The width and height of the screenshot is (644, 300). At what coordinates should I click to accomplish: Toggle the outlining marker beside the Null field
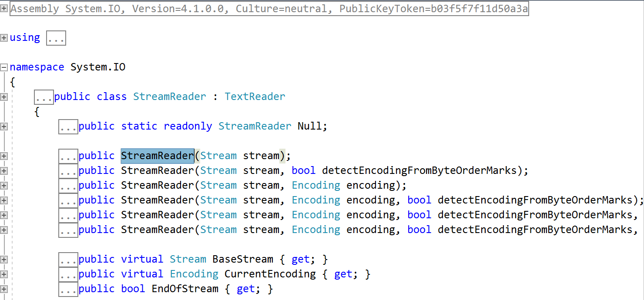(4, 126)
